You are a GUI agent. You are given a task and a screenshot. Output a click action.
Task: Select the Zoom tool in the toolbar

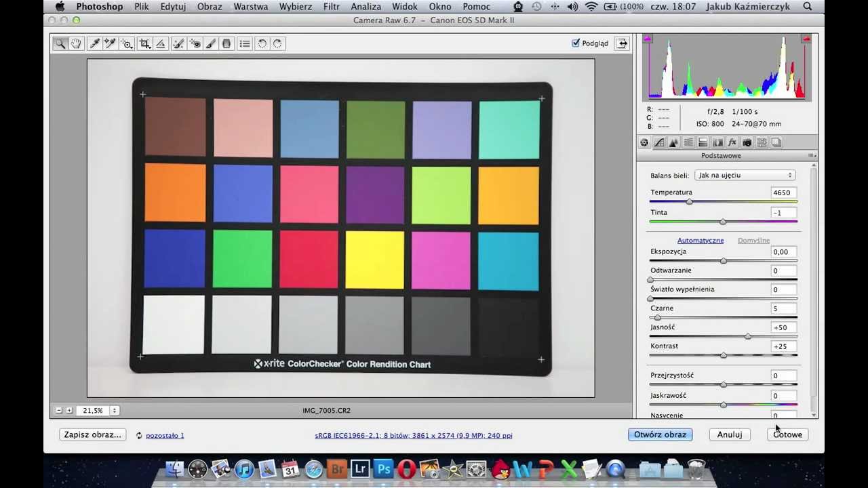pyautogui.click(x=60, y=43)
